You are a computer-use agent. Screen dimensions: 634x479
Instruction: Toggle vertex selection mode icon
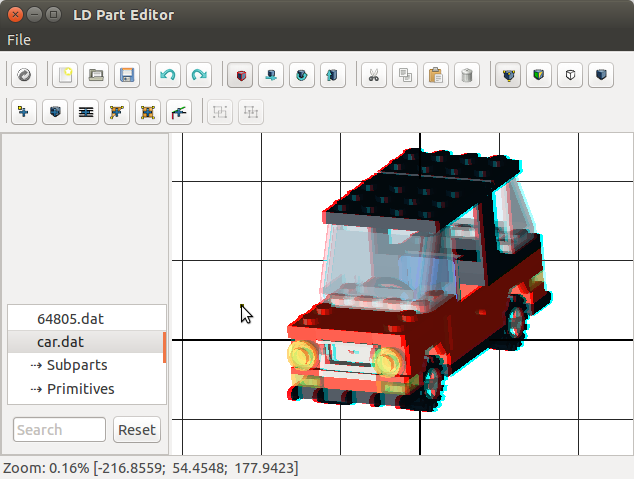pos(508,75)
